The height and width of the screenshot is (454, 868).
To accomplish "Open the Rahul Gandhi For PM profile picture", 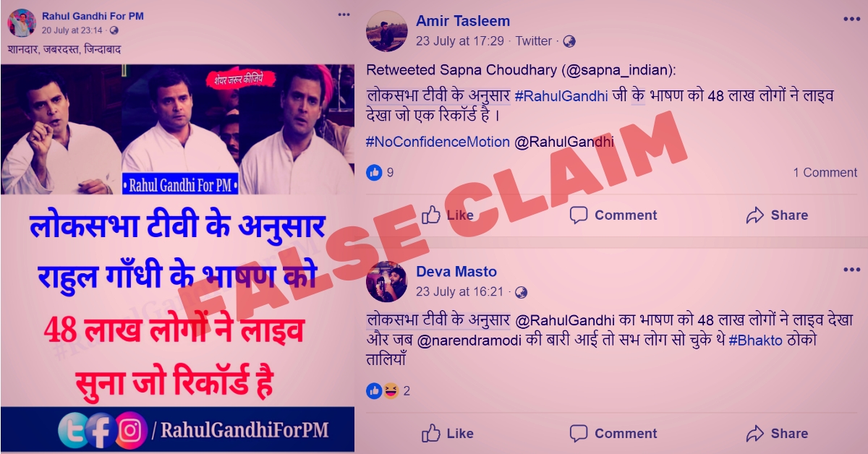I will [x=22, y=23].
